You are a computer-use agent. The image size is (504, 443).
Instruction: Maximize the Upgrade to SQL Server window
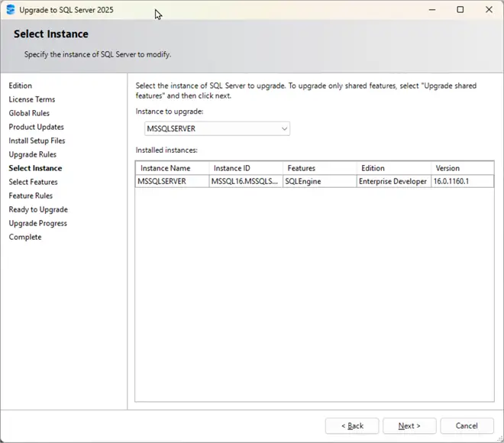[460, 10]
